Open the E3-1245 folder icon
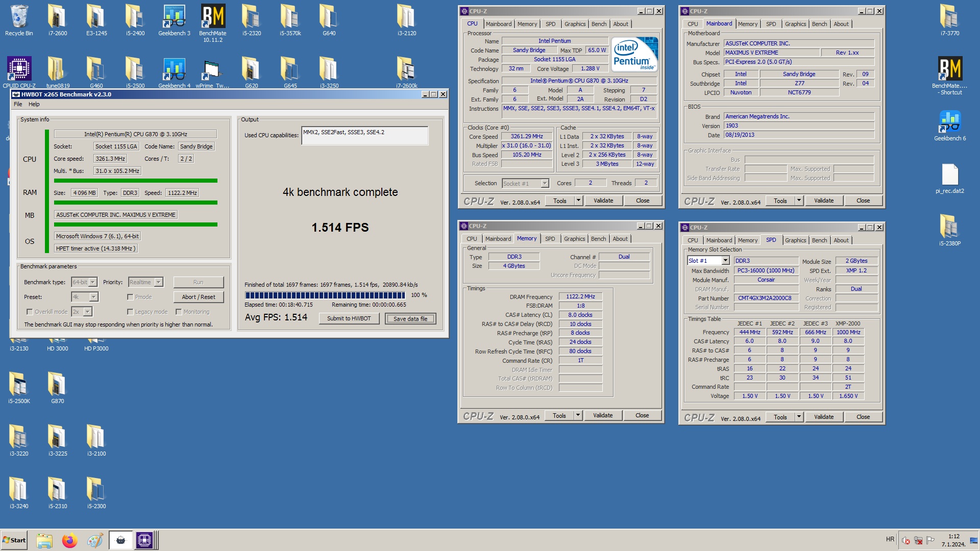The height and width of the screenshot is (551, 980). tap(96, 20)
